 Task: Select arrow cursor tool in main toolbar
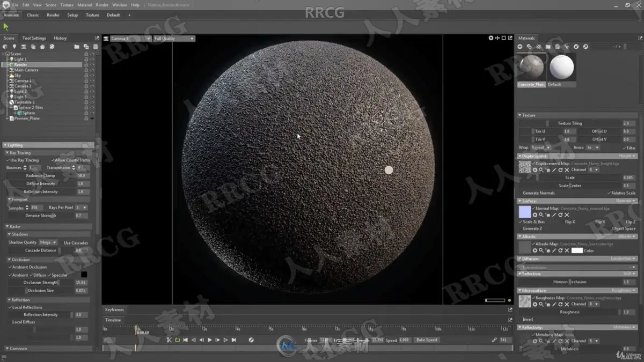coord(6,27)
